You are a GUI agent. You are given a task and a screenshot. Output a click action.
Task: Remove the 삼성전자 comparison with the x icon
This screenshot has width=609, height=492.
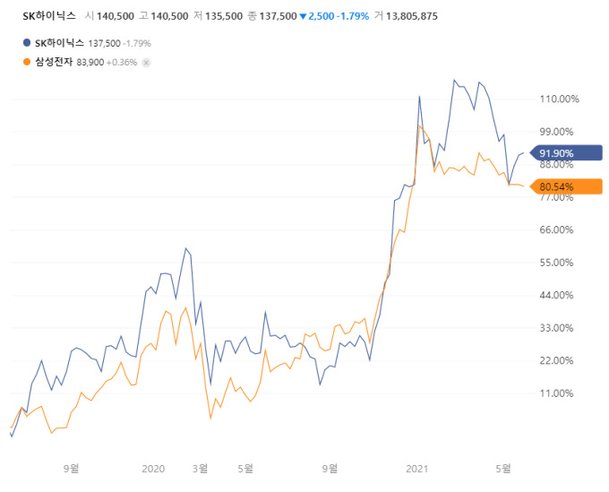click(147, 61)
